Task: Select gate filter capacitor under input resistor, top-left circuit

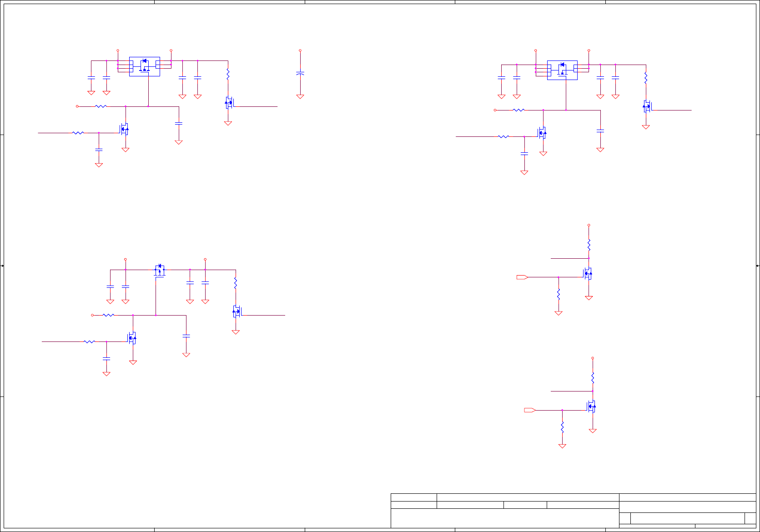Action: (x=99, y=150)
